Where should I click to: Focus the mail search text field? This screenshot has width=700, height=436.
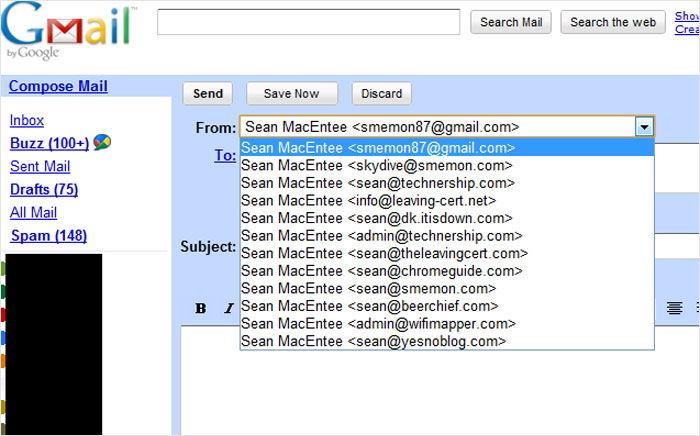coord(308,22)
